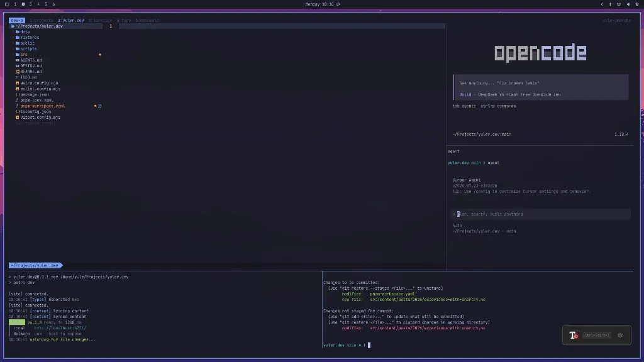
Task: Open the launcher icon in the top bar
Action: click(x=7, y=4)
